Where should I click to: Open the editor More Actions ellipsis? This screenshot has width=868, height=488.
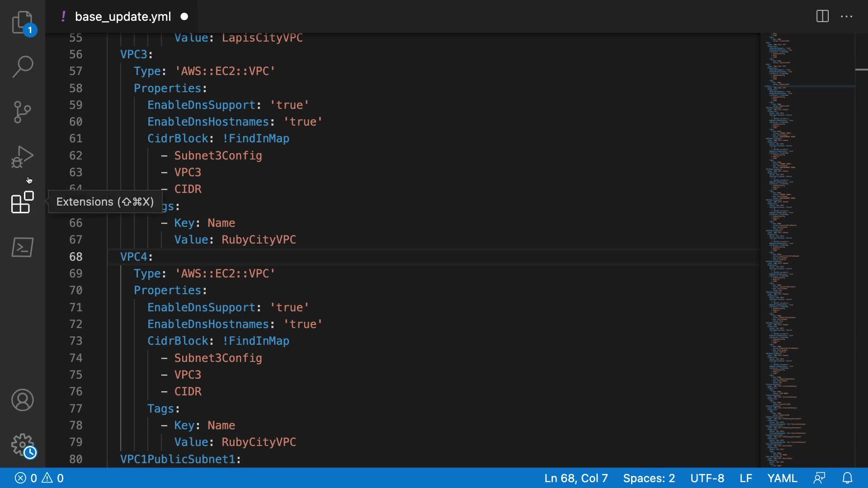click(x=846, y=17)
